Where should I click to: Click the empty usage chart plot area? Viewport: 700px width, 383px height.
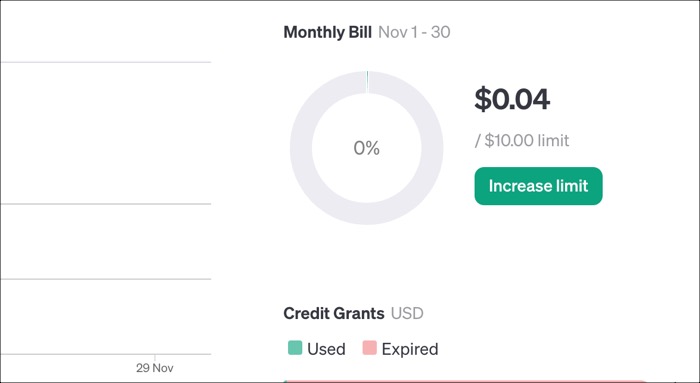(x=106, y=133)
